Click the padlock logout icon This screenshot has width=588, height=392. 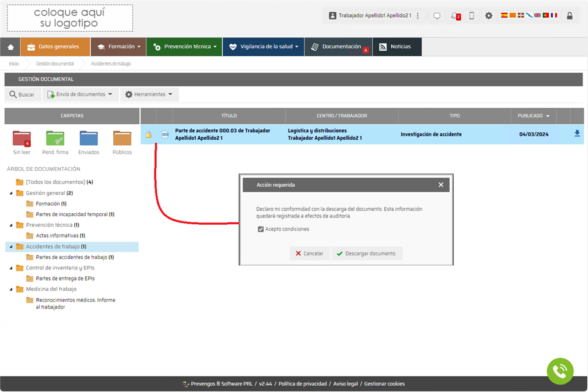point(570,16)
